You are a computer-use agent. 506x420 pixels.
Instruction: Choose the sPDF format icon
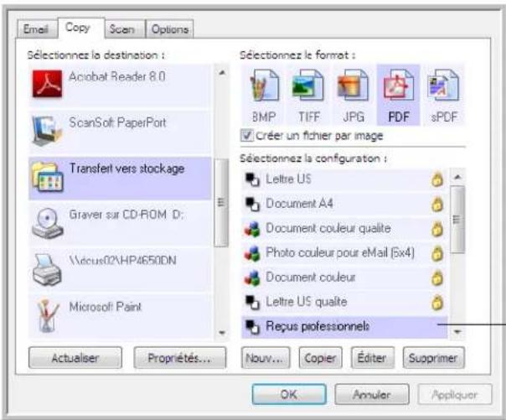tap(443, 86)
